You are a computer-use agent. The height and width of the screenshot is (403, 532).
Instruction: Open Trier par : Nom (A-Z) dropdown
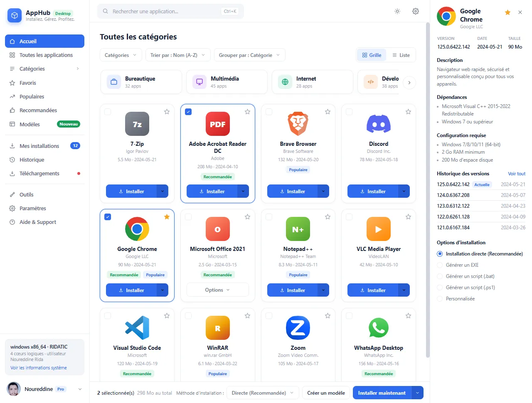[178, 55]
